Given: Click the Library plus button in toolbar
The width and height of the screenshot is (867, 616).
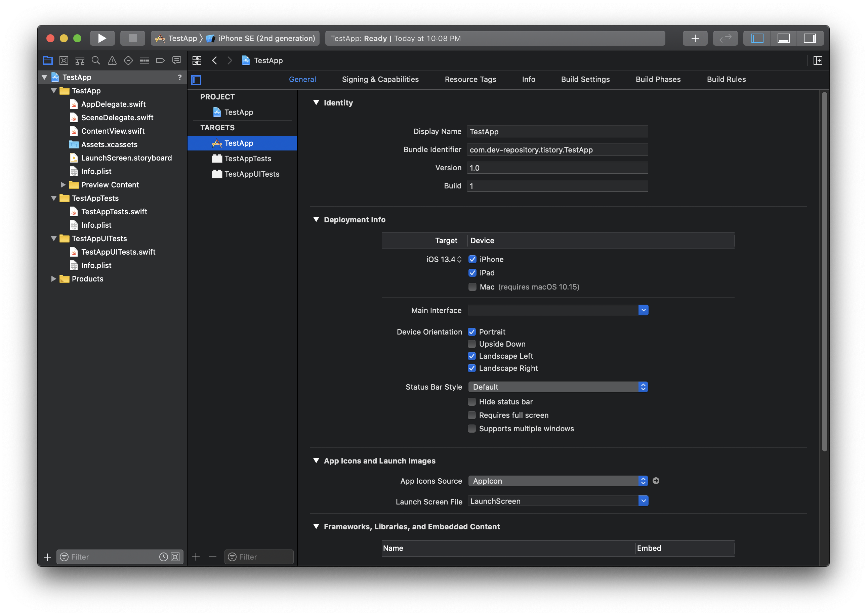Looking at the screenshot, I should click(x=695, y=38).
